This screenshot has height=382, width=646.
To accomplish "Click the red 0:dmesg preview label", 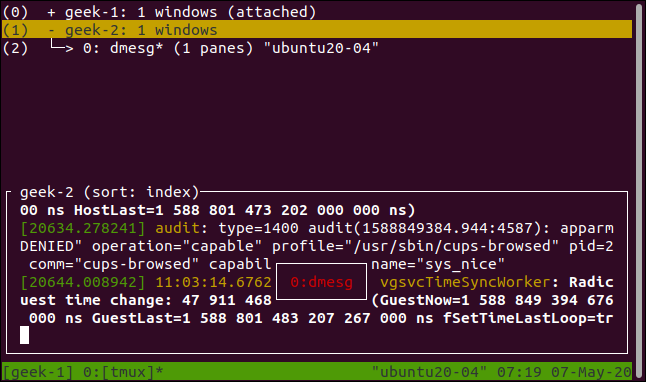I will tap(321, 282).
